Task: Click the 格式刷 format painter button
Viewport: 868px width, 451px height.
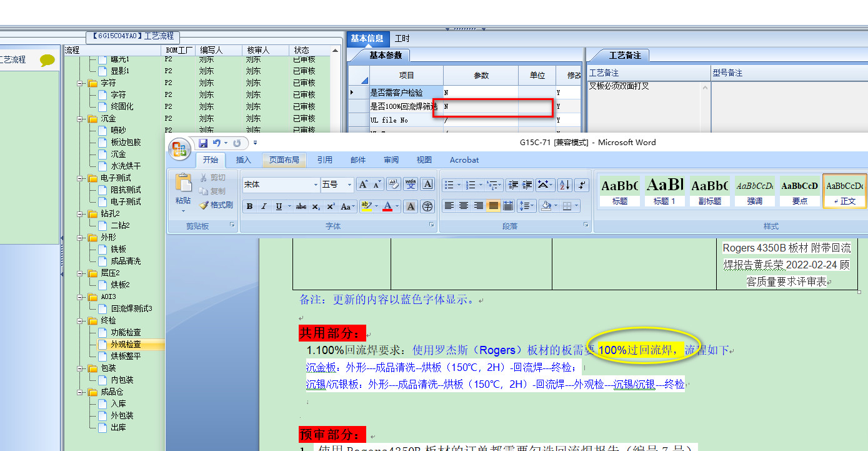Action: coord(216,205)
